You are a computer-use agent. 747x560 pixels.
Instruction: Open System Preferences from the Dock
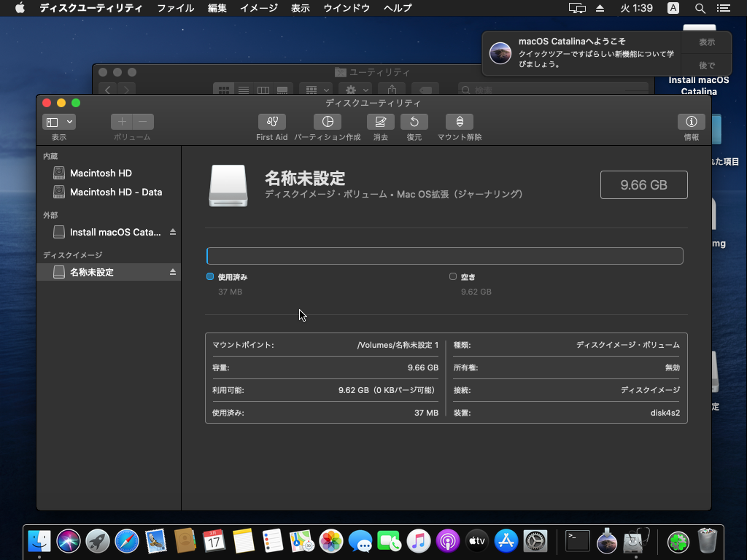point(535,542)
